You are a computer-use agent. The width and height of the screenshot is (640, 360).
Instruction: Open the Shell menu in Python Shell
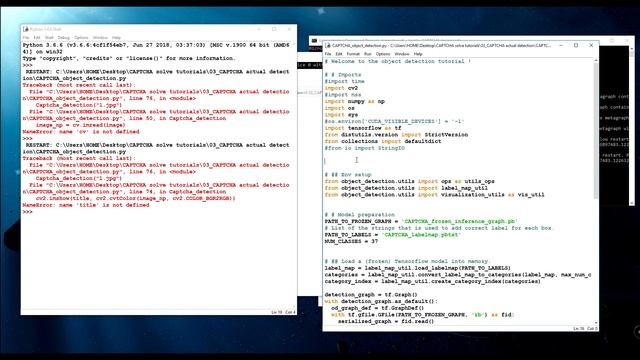(x=49, y=38)
